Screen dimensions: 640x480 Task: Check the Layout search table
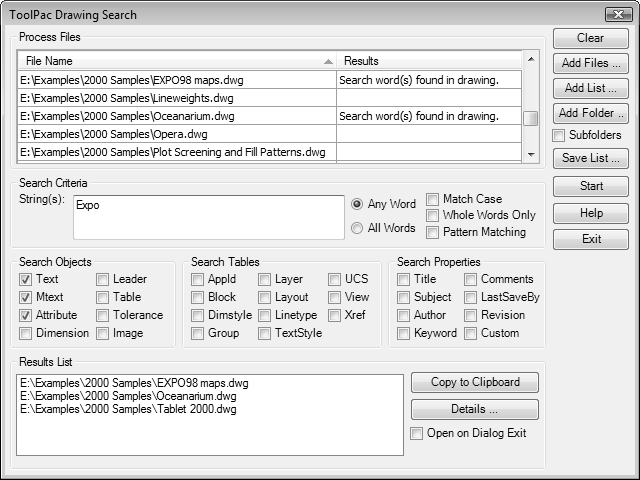[x=264, y=297]
